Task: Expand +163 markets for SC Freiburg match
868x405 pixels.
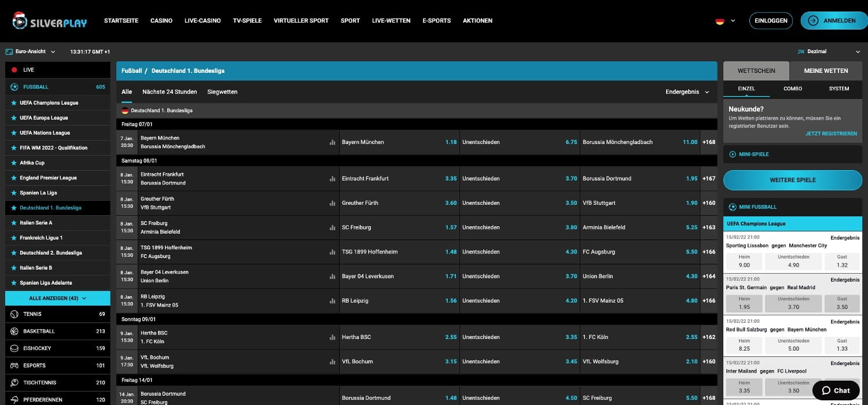Action: (x=709, y=227)
